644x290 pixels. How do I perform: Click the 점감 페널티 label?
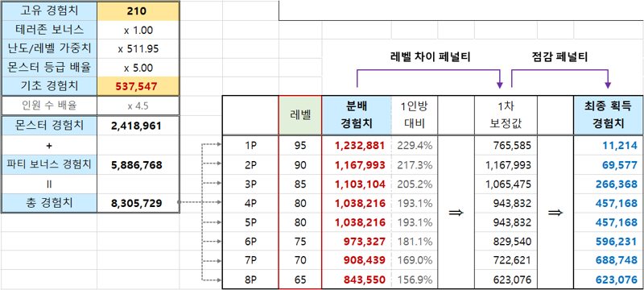point(559,57)
